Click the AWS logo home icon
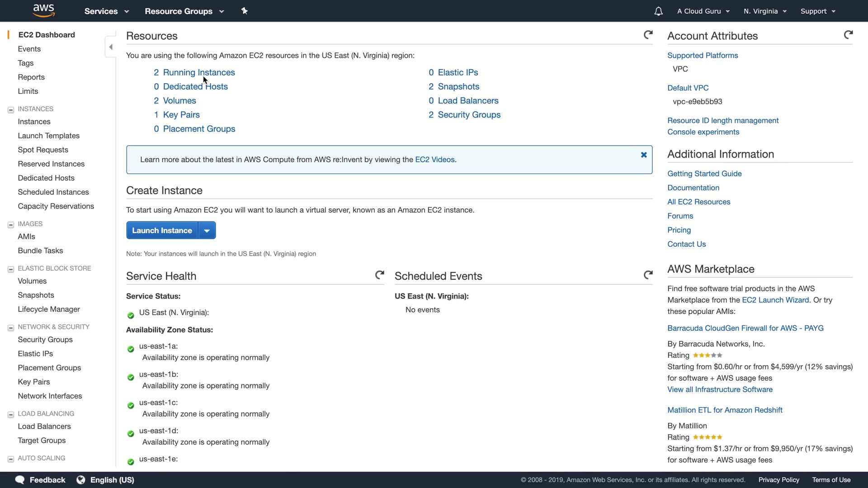868x488 pixels. (x=43, y=10)
